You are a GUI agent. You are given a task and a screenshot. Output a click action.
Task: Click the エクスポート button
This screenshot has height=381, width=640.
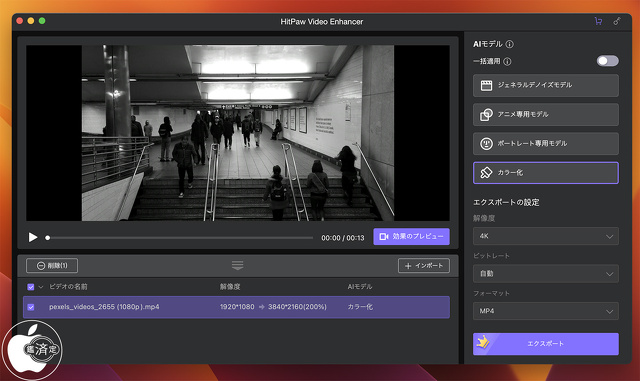pos(546,344)
